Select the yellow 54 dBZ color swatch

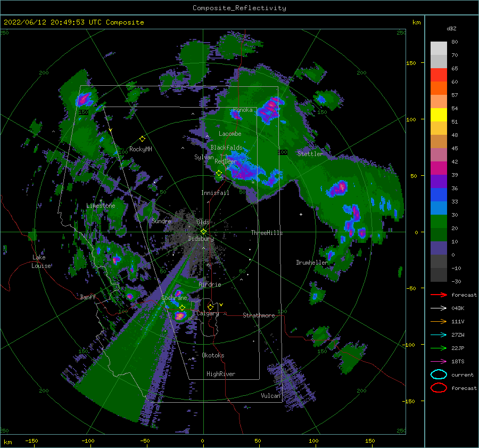click(x=439, y=115)
